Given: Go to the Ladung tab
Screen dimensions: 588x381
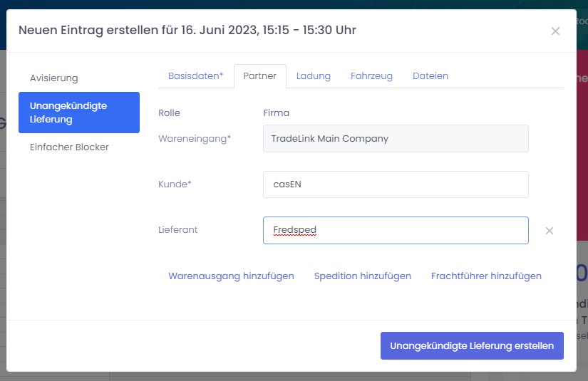Looking at the screenshot, I should click(x=314, y=76).
